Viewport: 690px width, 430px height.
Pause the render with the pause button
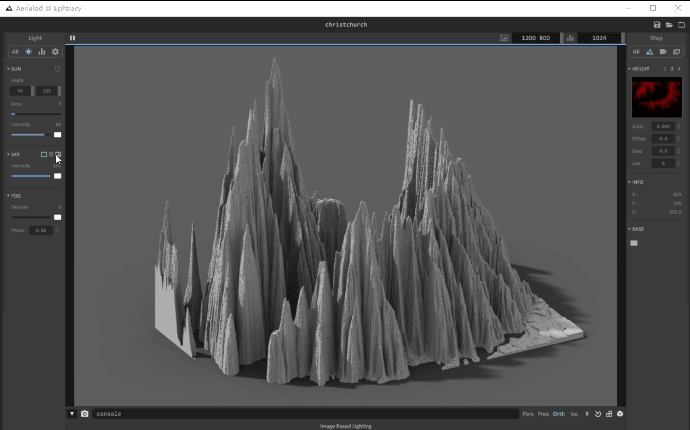(x=72, y=38)
